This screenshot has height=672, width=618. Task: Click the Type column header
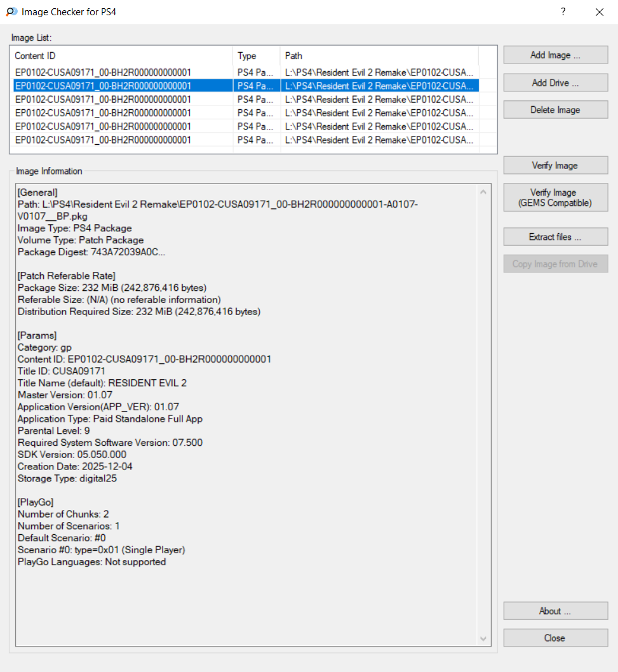pos(256,56)
